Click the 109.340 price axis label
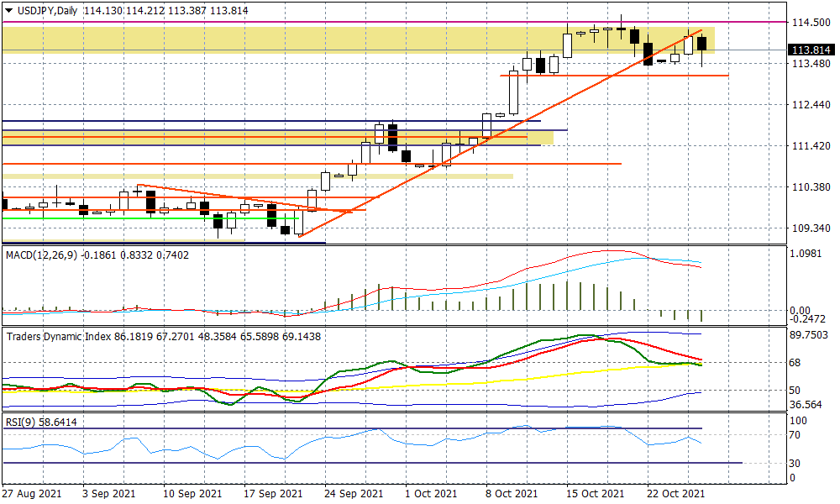The height and width of the screenshot is (504, 840). 811,228
